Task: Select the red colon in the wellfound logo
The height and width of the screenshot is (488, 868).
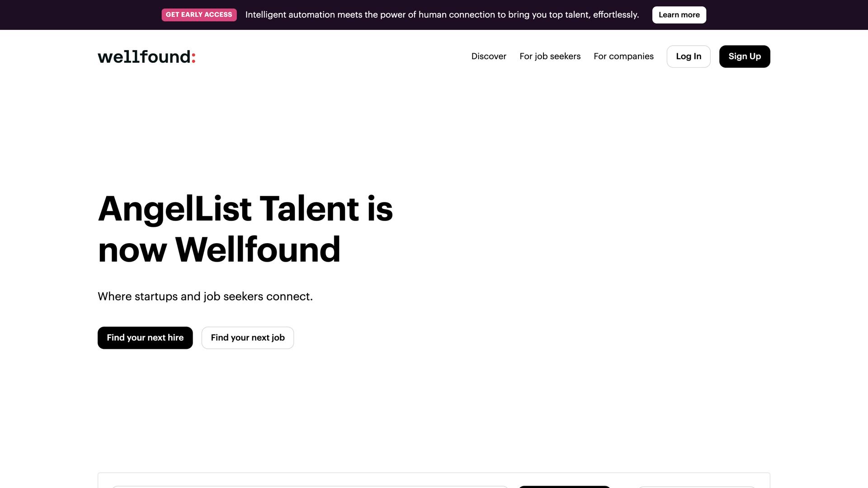Action: coord(193,56)
